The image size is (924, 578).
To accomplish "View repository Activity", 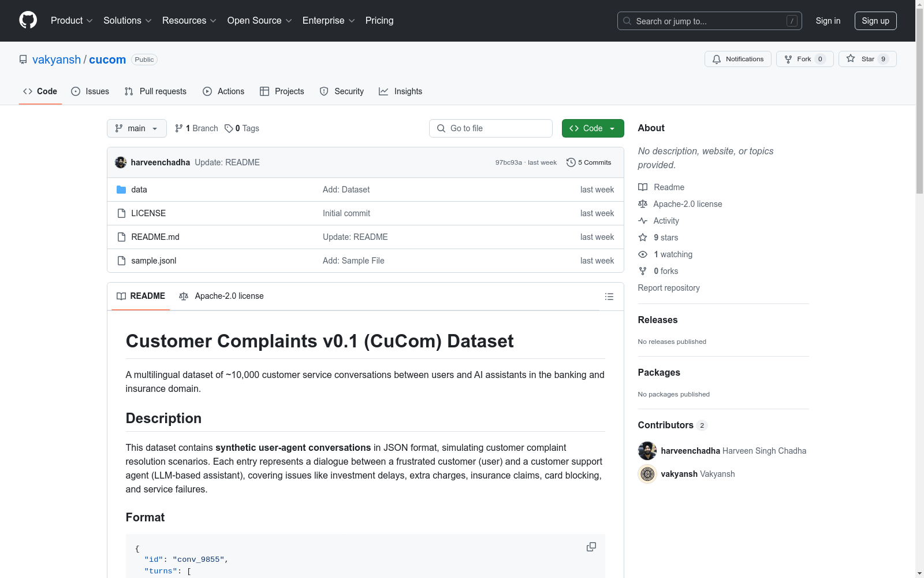I will pos(659,221).
